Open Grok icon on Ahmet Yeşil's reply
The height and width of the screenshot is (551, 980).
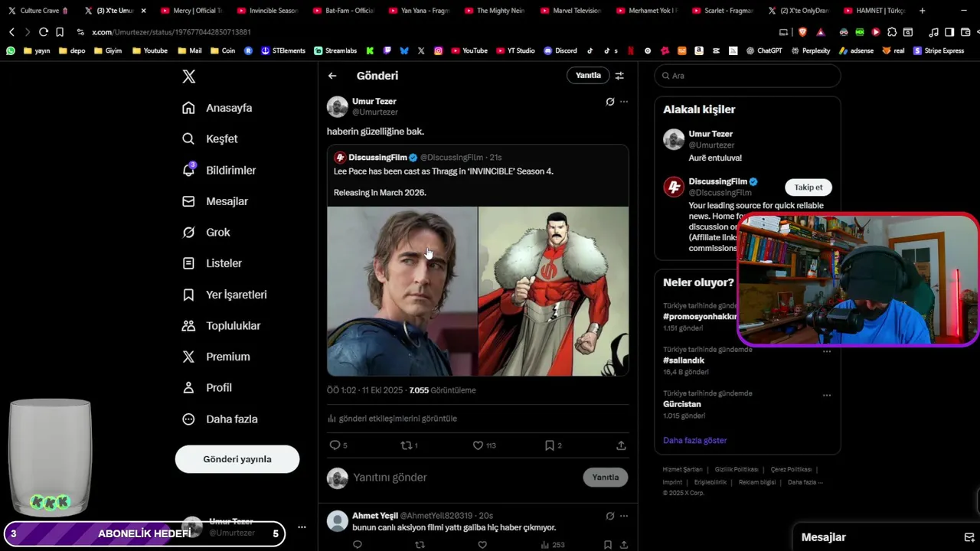pos(610,516)
